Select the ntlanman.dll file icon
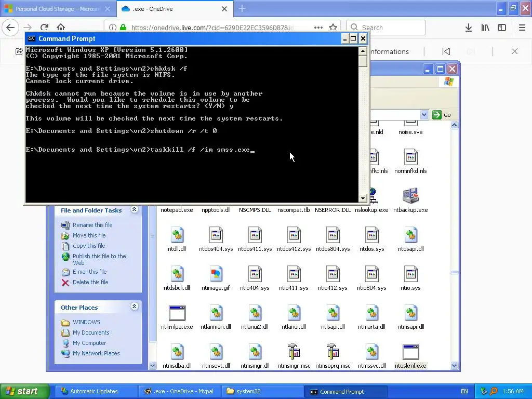 coord(216,313)
